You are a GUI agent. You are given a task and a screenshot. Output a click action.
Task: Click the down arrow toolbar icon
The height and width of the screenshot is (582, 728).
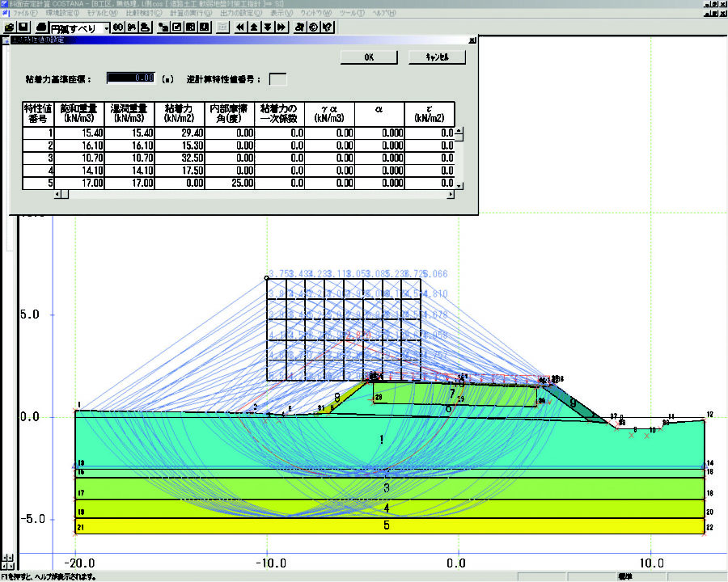268,27
